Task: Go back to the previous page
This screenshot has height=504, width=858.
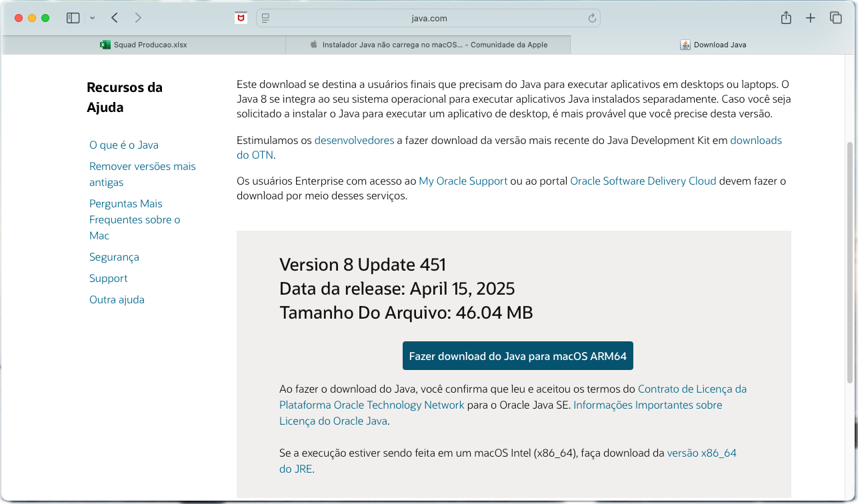Action: (115, 18)
